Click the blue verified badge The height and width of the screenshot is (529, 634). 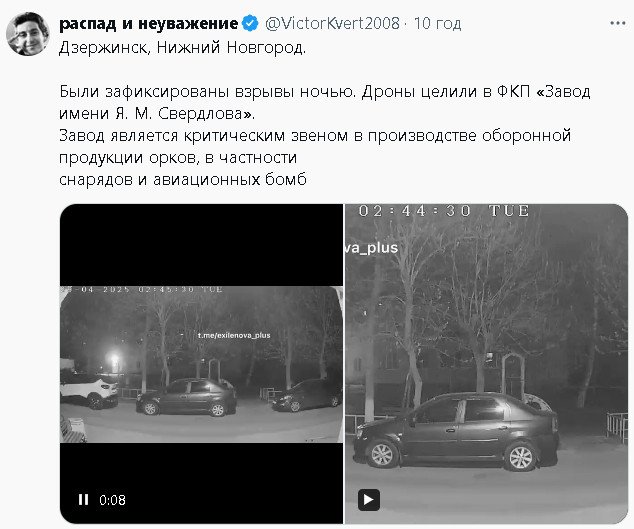click(250, 23)
